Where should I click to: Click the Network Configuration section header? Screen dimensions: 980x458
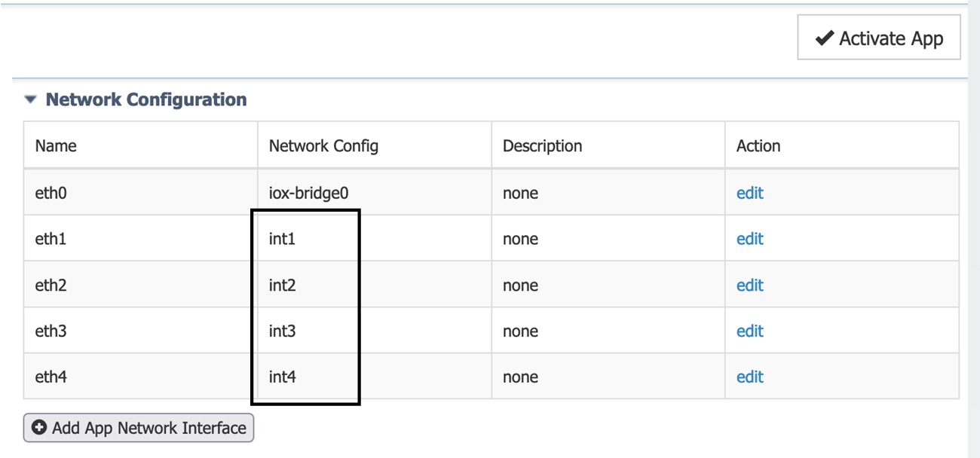click(147, 99)
